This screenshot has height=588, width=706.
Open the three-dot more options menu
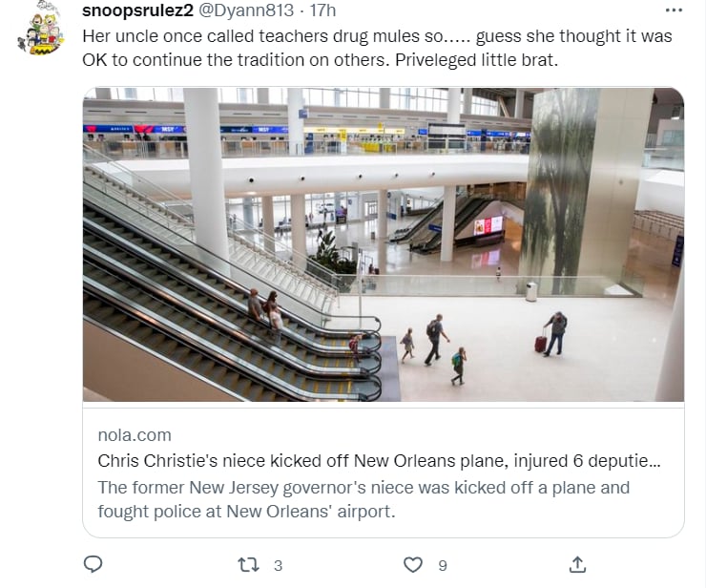click(674, 10)
